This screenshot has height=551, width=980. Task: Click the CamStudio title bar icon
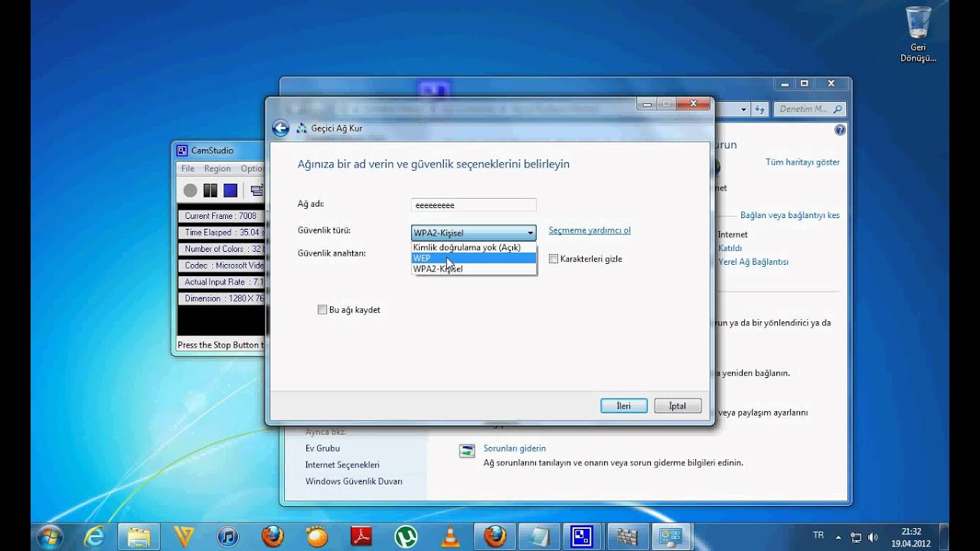tap(182, 151)
